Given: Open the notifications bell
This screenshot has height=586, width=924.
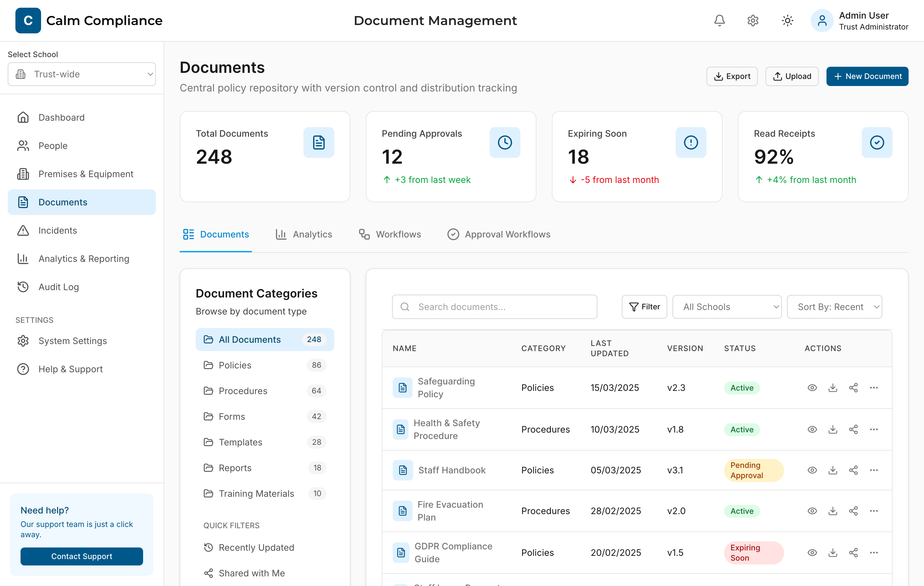Looking at the screenshot, I should (719, 20).
